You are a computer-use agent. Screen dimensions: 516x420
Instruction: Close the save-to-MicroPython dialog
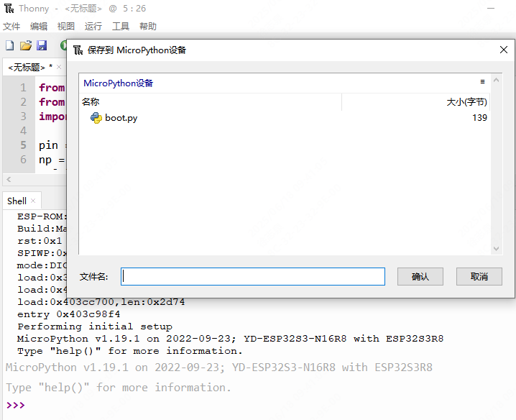504,50
